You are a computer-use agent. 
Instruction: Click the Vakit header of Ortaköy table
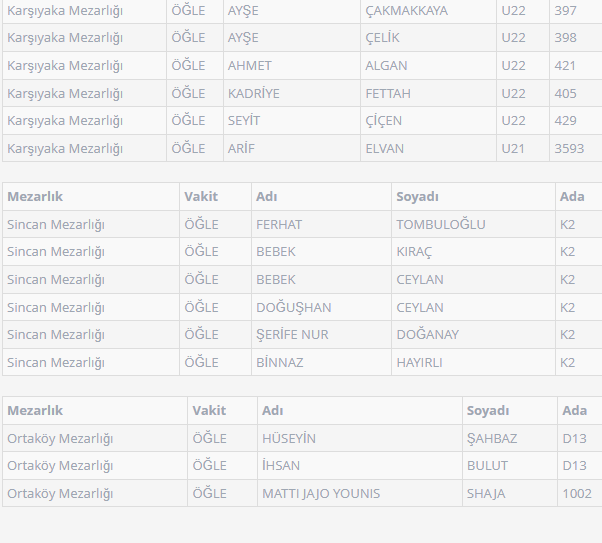click(209, 410)
